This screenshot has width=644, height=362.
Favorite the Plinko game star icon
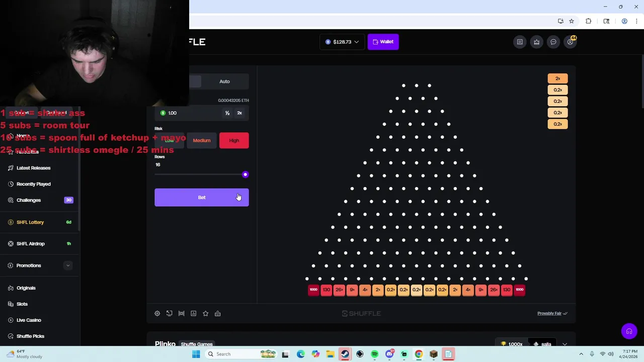point(205,313)
